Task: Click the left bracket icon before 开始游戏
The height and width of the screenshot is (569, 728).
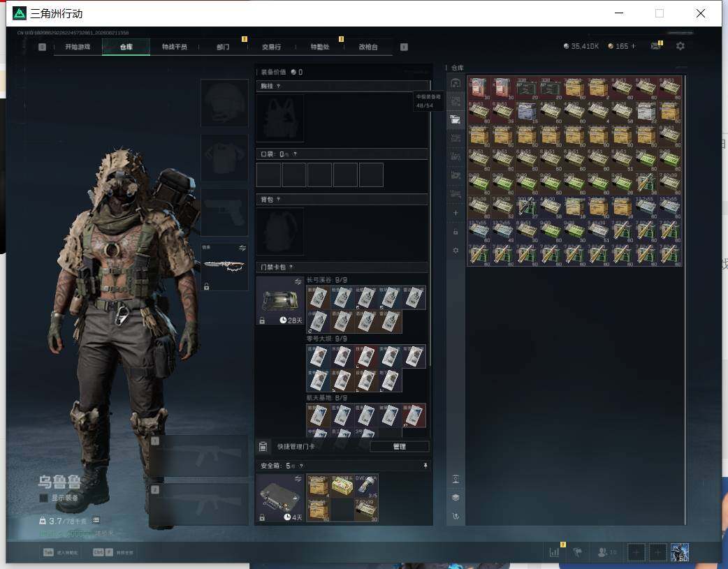Action: 42,47
